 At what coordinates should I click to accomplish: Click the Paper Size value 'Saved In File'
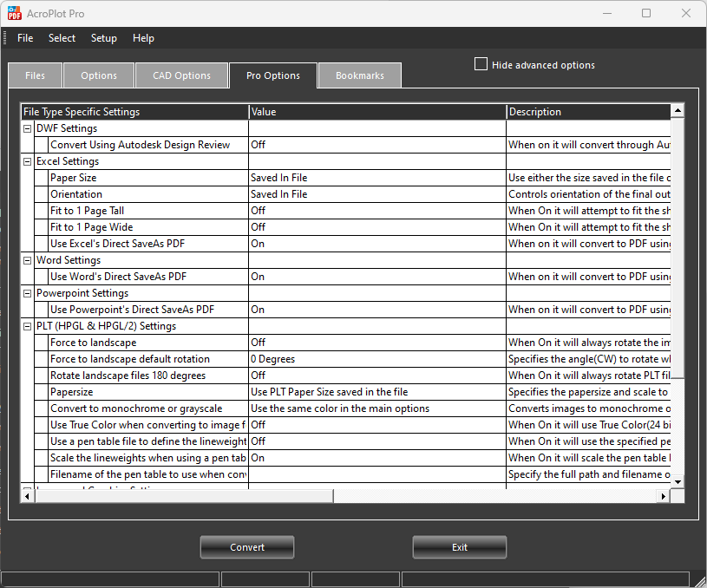279,178
